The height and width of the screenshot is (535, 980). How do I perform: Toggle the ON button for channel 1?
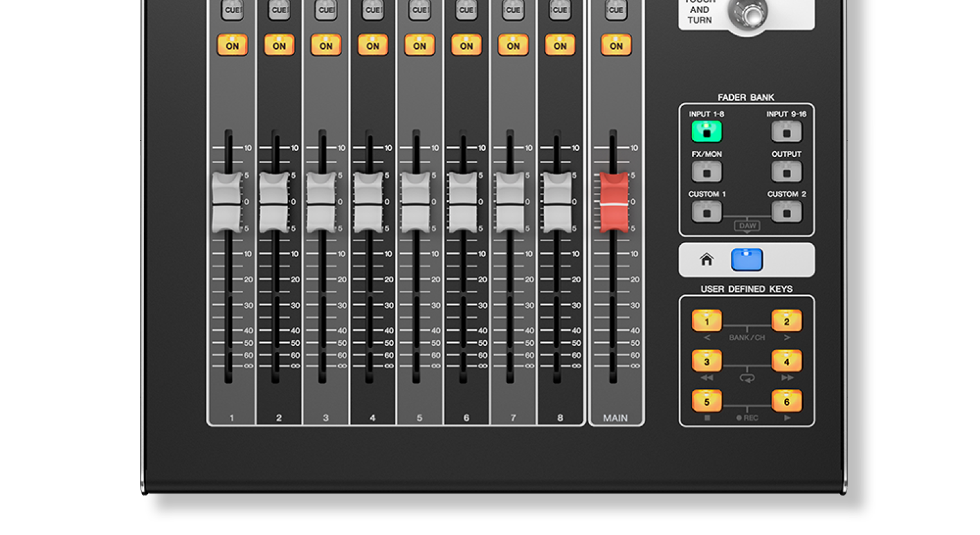click(232, 46)
